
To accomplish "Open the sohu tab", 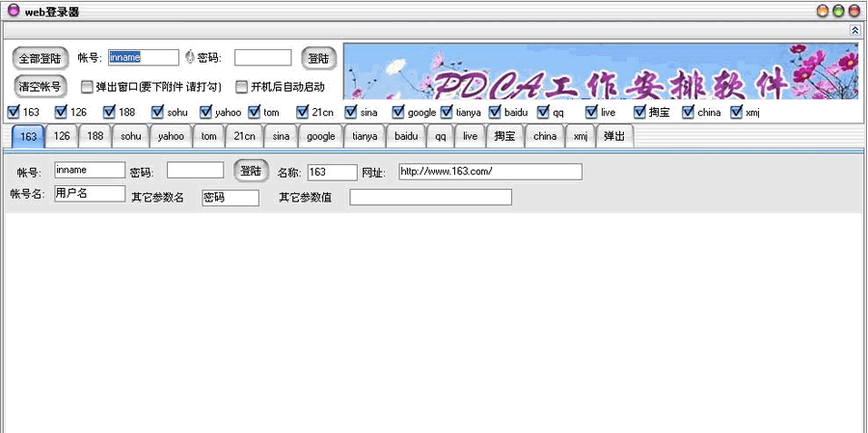I will click(x=130, y=136).
